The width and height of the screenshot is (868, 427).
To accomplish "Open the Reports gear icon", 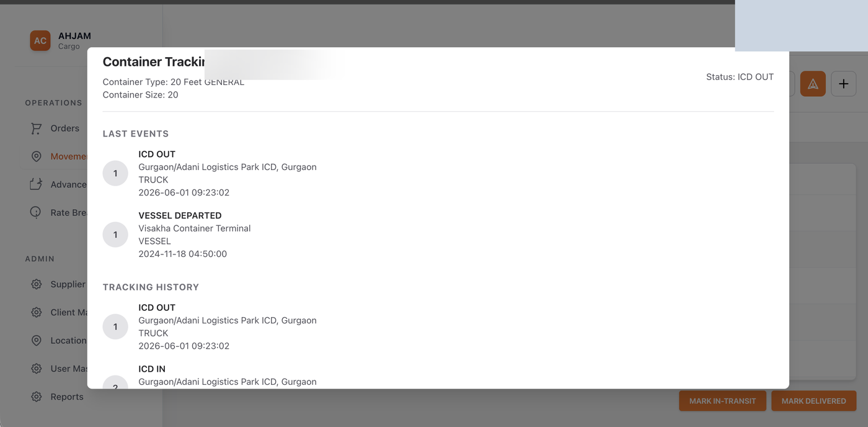I will (x=37, y=397).
